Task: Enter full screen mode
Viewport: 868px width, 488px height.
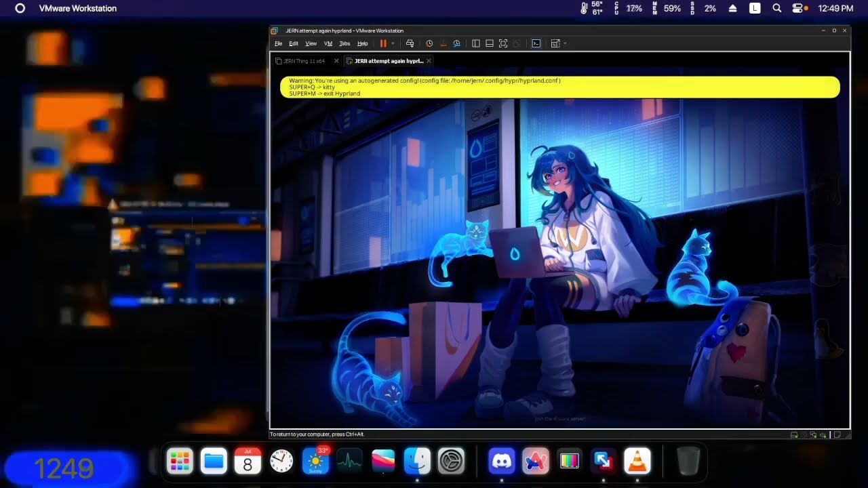Action: pyautogui.click(x=503, y=43)
